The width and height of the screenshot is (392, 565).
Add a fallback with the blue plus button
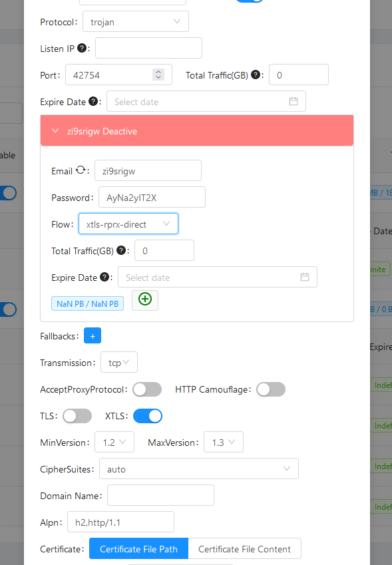(x=93, y=336)
